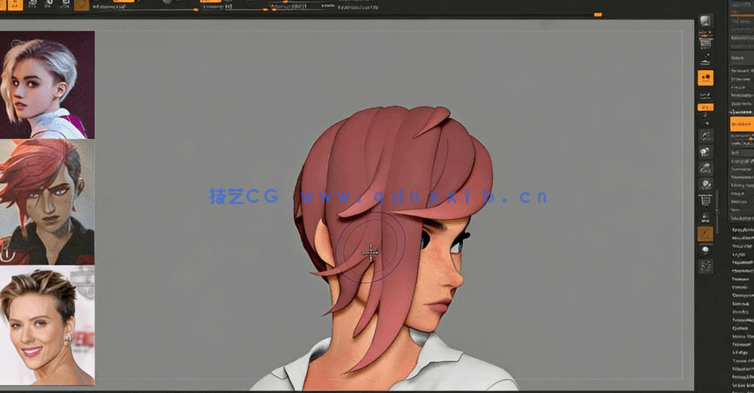Screen dimensions: 754x393
Task: Click the small orange marker above the canvas
Action: coord(598,14)
